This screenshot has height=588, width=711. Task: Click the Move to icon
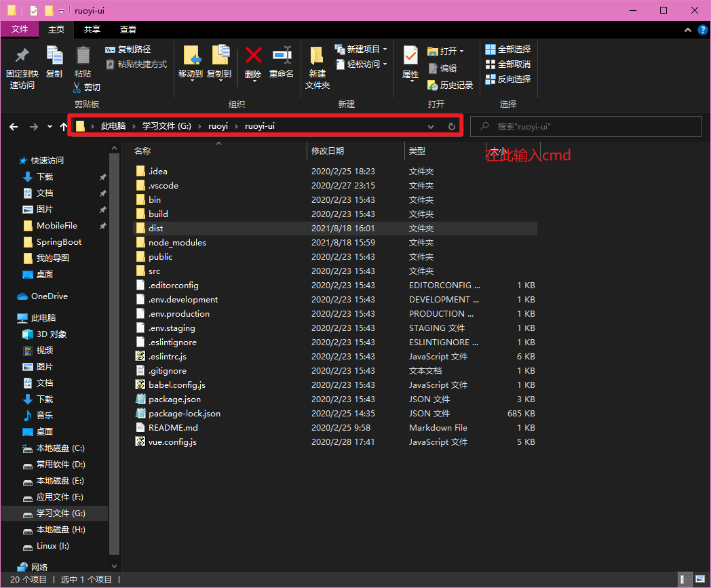point(191,56)
